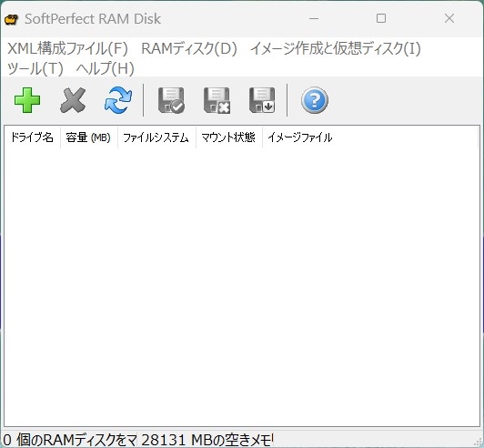Open the ツール(T) menu
This screenshot has width=484, height=448.
pos(35,68)
